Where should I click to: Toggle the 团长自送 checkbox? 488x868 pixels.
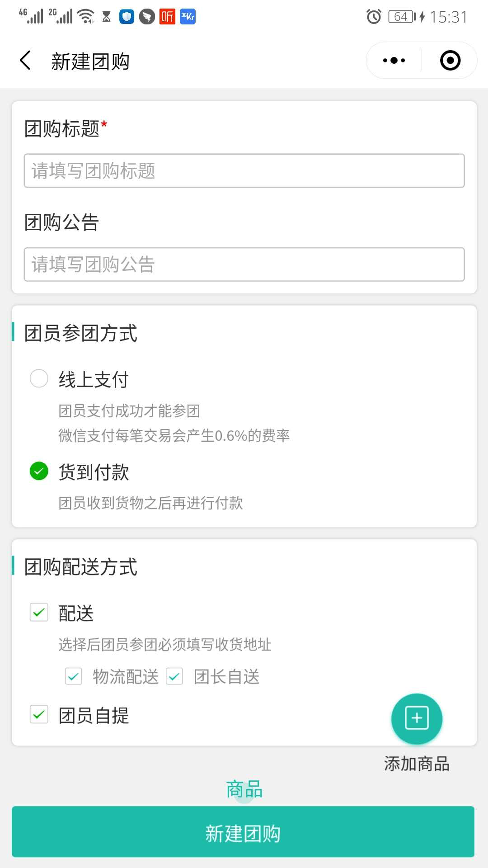pyautogui.click(x=174, y=676)
